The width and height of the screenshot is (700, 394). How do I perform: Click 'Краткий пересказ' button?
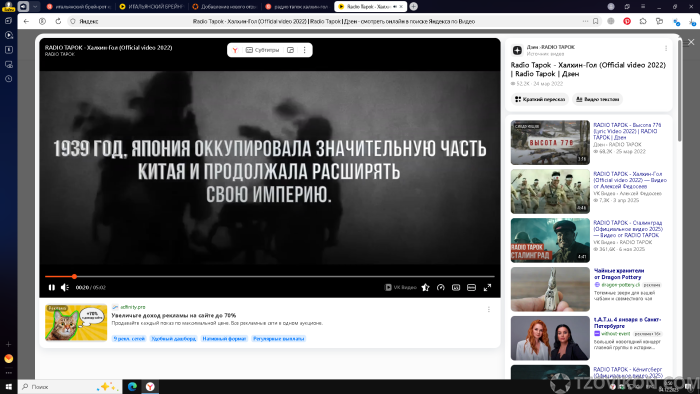(540, 99)
